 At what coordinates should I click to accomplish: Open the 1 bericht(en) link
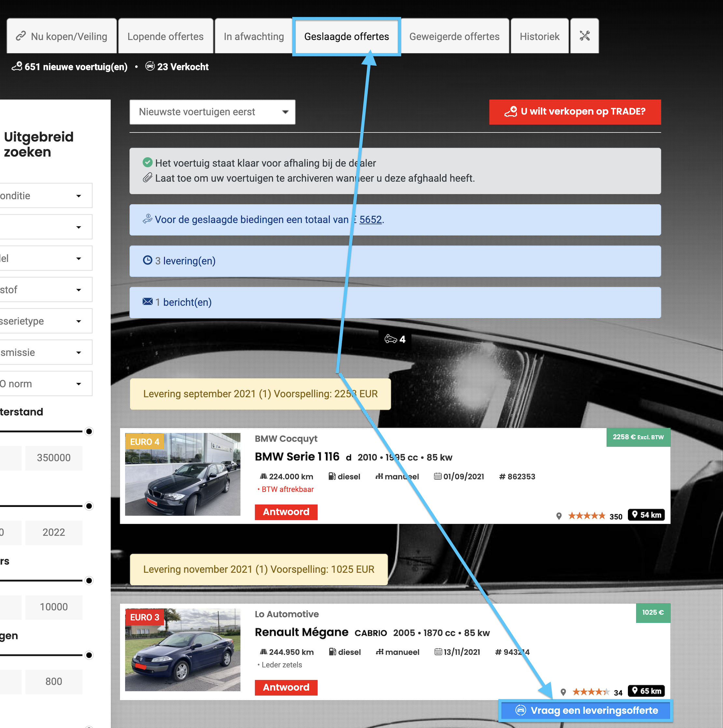[x=183, y=302]
